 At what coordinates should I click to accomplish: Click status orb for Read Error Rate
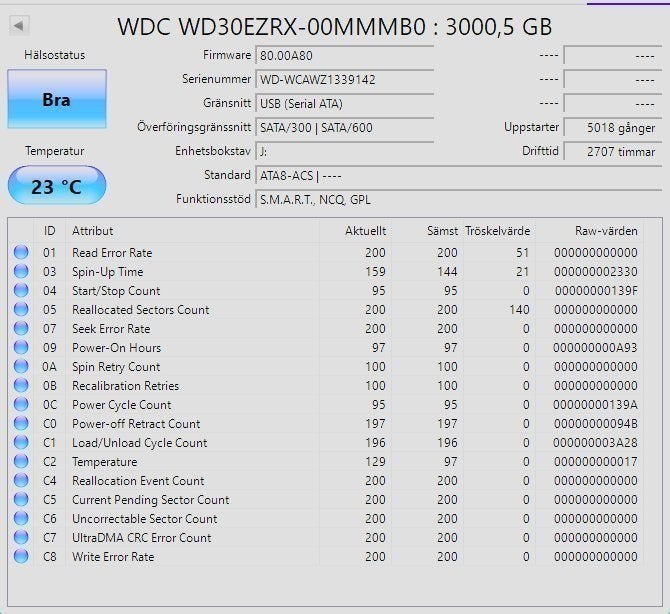(x=21, y=252)
